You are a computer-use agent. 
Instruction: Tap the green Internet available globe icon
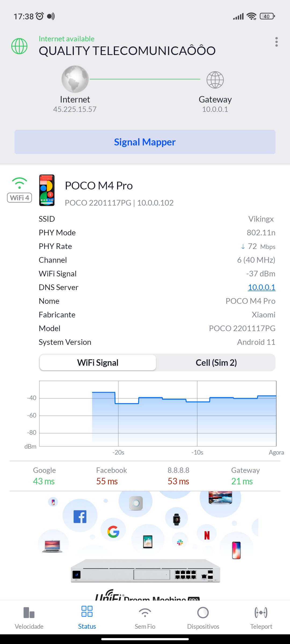pos(19,46)
